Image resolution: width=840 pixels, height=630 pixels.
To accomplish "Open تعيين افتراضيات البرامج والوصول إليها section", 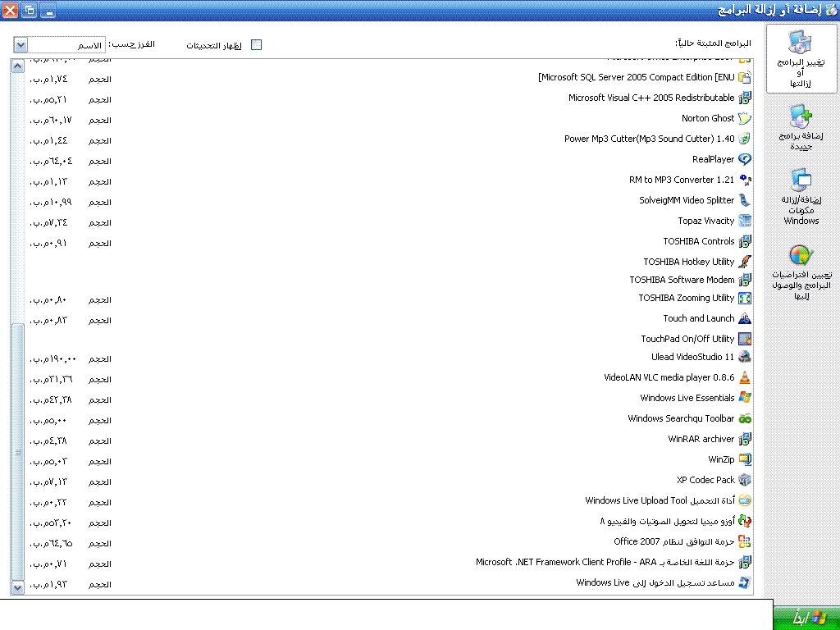I will coord(801,272).
